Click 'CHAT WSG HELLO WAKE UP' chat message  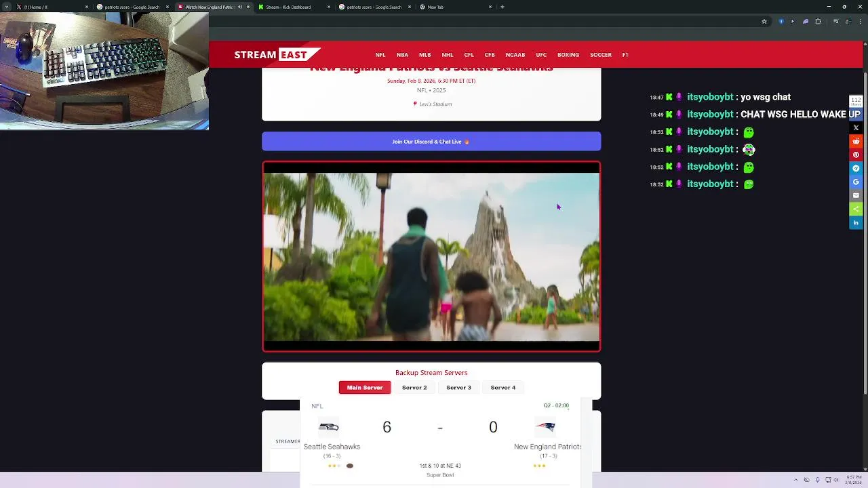[x=800, y=115]
